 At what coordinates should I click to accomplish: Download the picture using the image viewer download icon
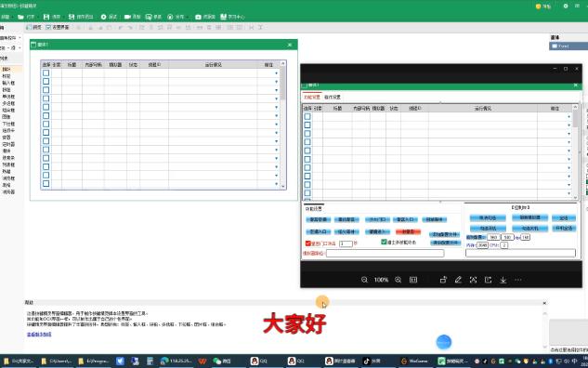[x=503, y=280]
